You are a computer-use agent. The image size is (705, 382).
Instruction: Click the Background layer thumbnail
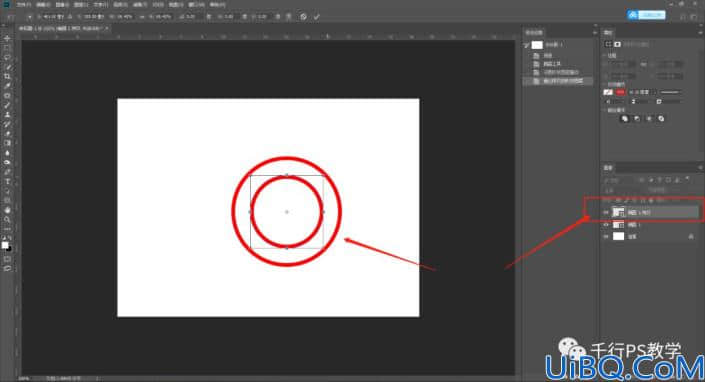619,236
